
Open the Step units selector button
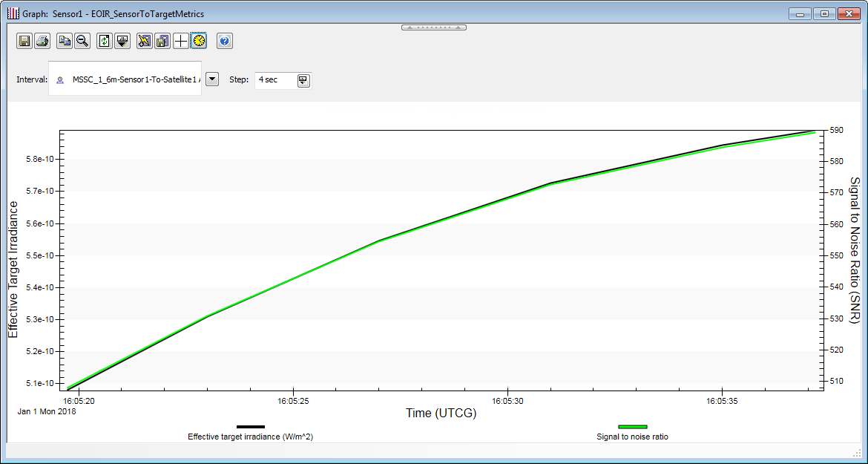pos(303,80)
